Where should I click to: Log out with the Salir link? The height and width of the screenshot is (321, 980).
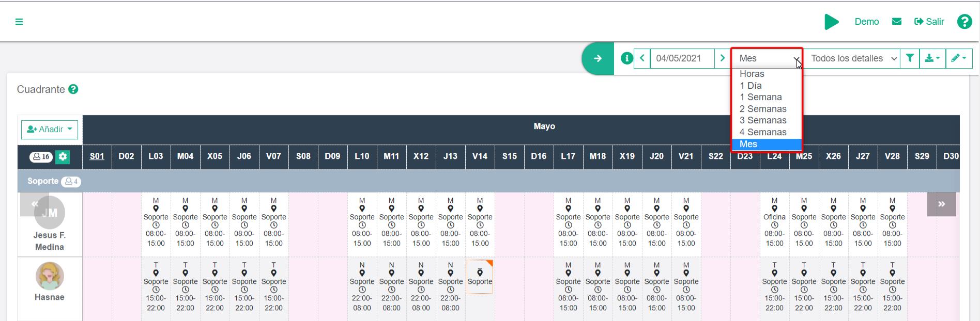929,22
